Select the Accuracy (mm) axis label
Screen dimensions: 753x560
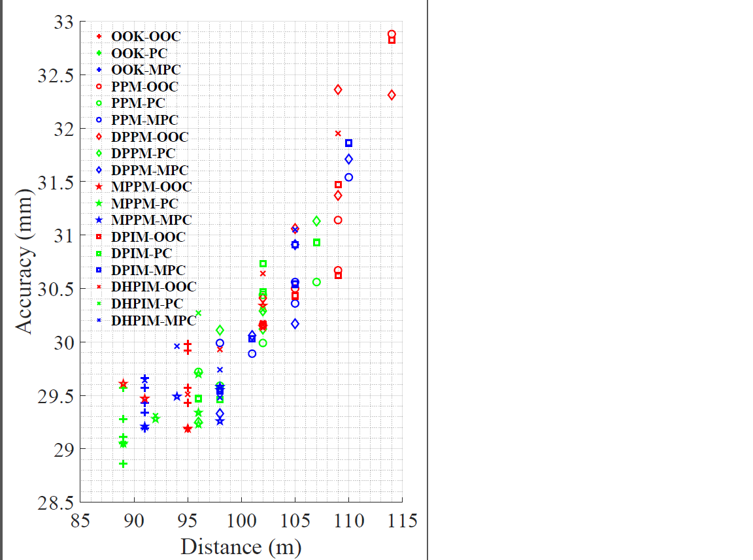tap(24, 255)
